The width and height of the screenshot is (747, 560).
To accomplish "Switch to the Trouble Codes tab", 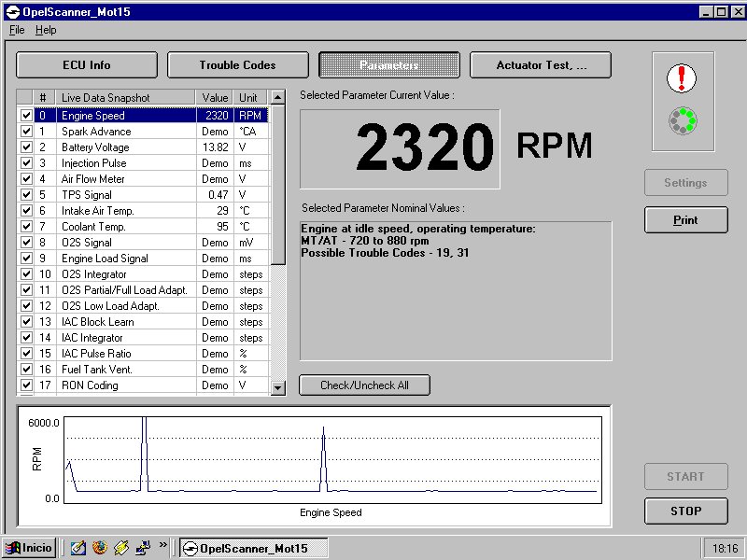I will (238, 64).
